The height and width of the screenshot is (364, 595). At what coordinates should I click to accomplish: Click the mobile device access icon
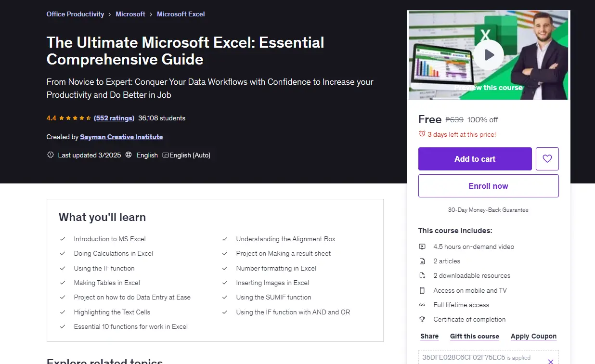(x=422, y=290)
